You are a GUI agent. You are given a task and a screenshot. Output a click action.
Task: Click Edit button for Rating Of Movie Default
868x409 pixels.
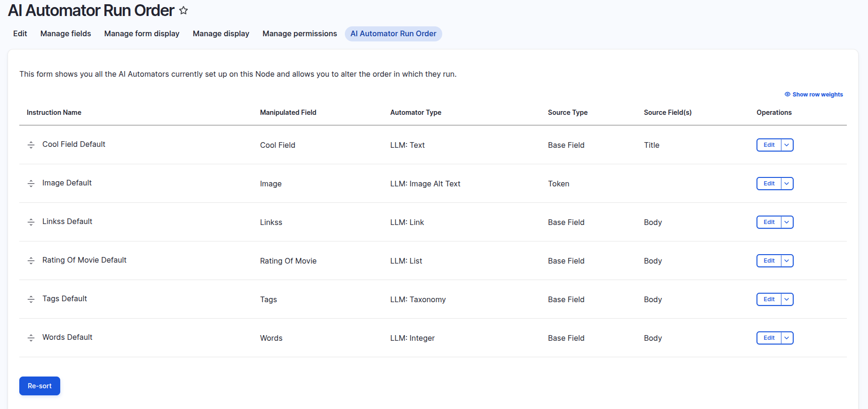pos(769,261)
